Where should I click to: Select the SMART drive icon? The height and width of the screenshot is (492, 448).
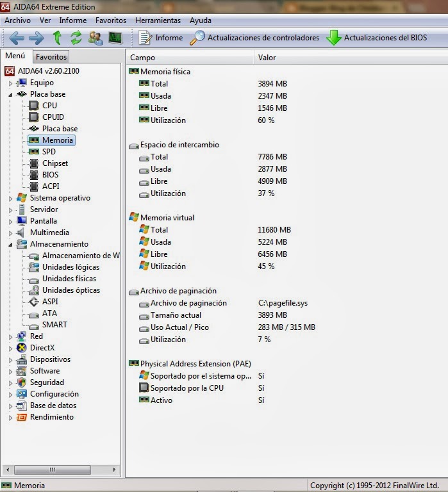34,325
